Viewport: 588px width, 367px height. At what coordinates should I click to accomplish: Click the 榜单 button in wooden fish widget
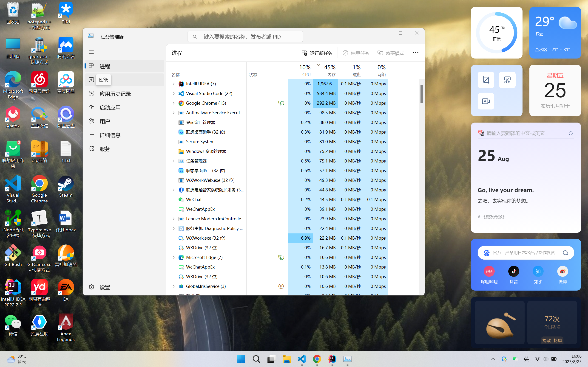pyautogui.click(x=558, y=340)
